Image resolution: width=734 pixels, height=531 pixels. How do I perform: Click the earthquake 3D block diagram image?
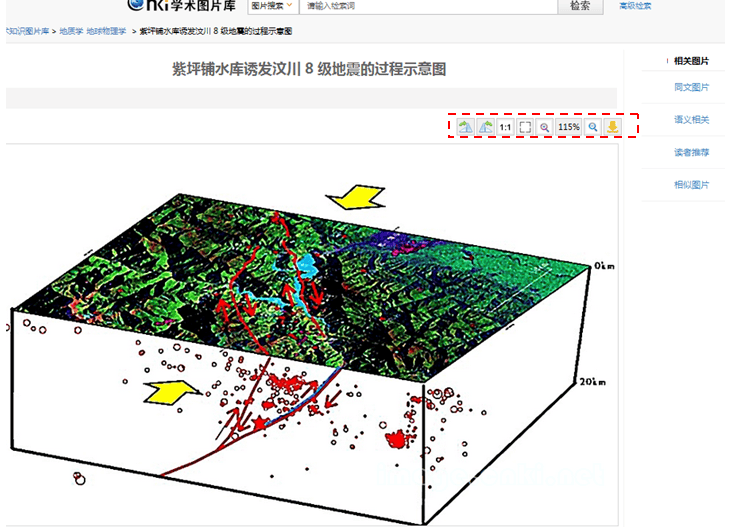point(300,330)
